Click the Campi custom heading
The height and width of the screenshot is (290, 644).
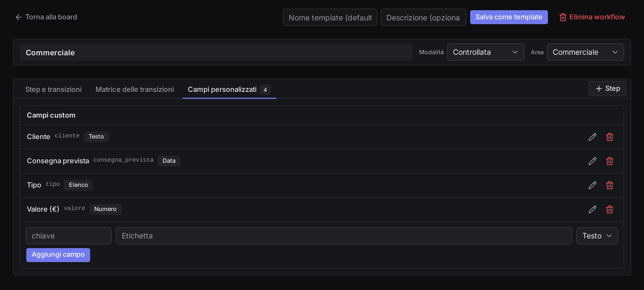pyautogui.click(x=51, y=115)
